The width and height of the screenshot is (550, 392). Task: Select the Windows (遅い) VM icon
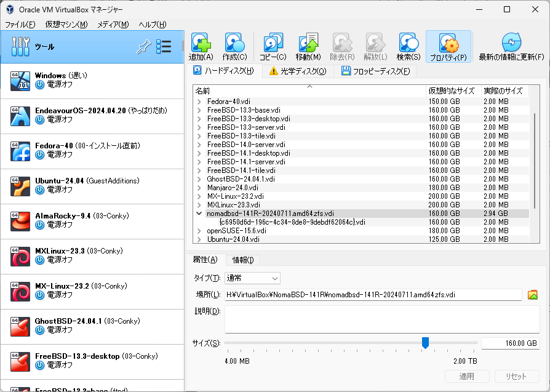pyautogui.click(x=20, y=81)
